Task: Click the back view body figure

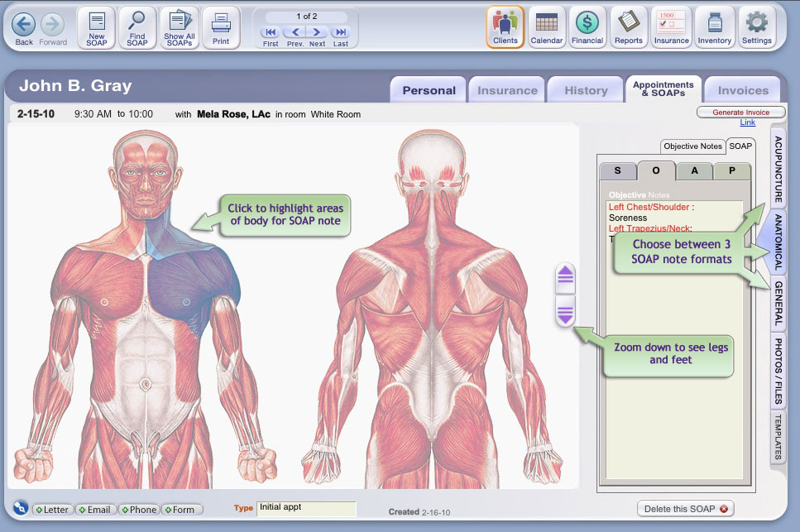Action: 432,309
